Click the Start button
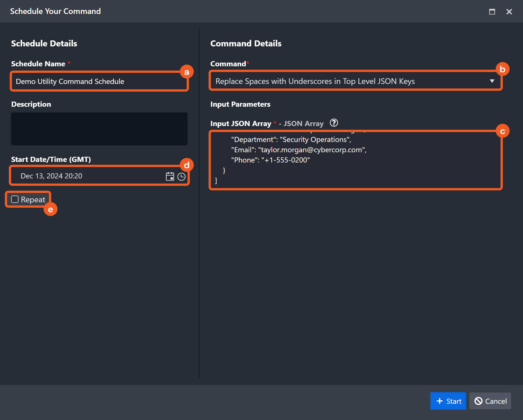Screen dimensions: 523x420 click(x=448, y=401)
